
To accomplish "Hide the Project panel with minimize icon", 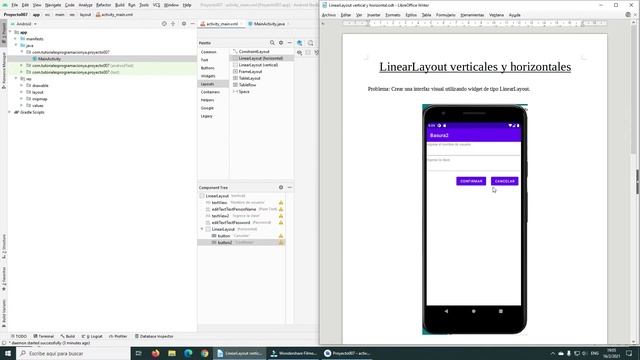I will [x=192, y=24].
